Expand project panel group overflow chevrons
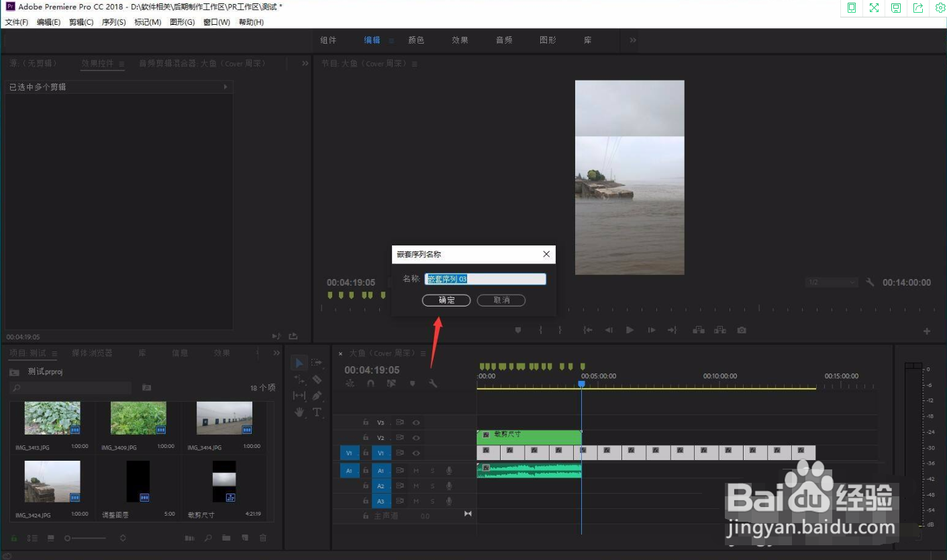 point(276,353)
